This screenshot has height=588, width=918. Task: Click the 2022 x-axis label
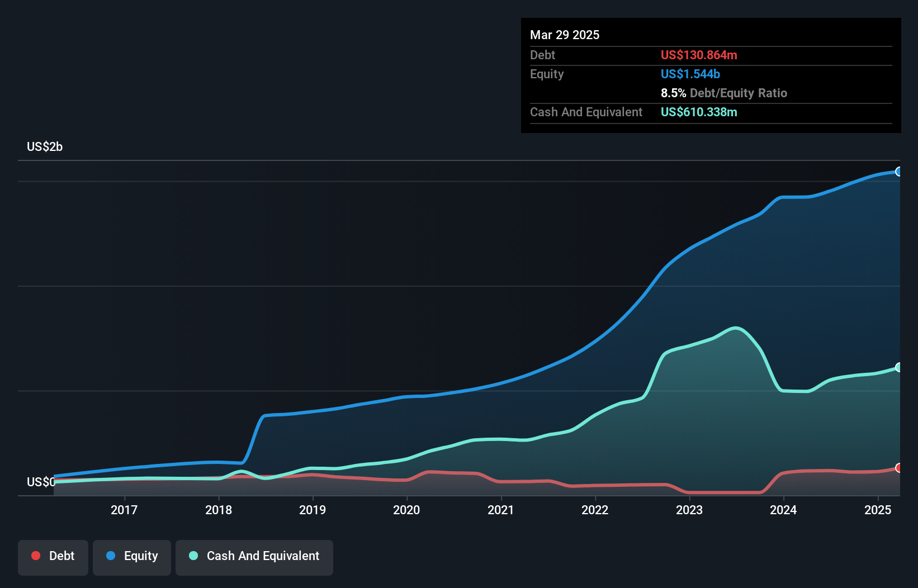[595, 510]
